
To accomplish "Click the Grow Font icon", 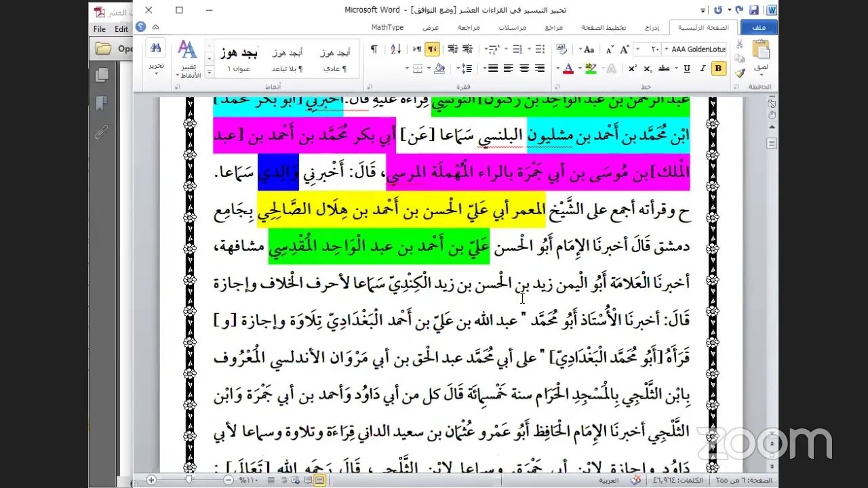I will point(625,49).
